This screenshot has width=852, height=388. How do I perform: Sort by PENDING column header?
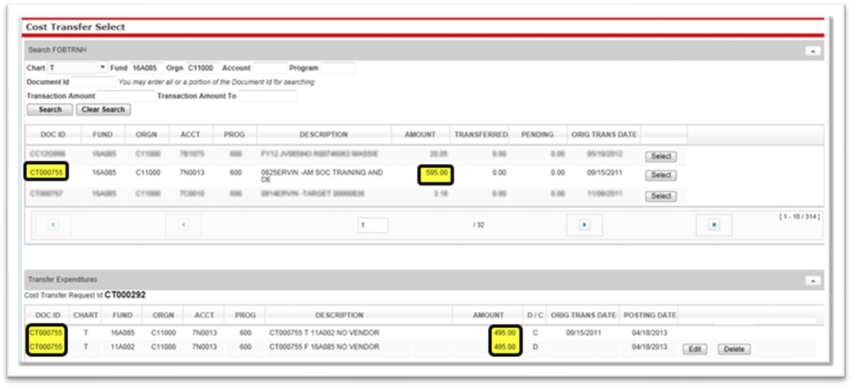coord(537,134)
